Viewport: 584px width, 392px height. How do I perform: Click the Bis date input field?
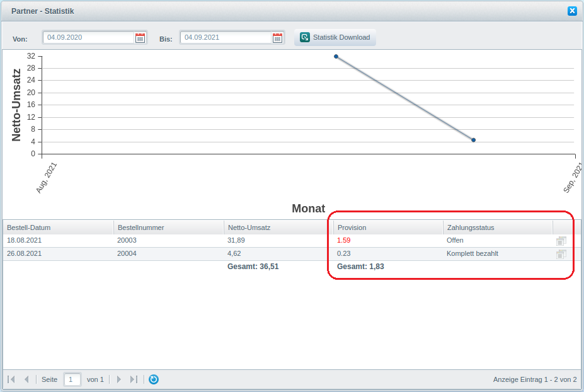click(x=226, y=37)
